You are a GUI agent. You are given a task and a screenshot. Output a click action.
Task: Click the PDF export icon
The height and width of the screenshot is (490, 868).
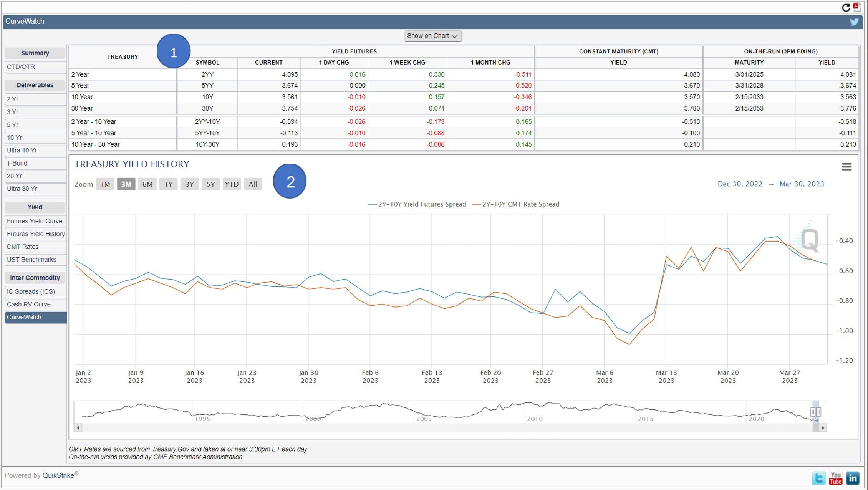pos(857,7)
